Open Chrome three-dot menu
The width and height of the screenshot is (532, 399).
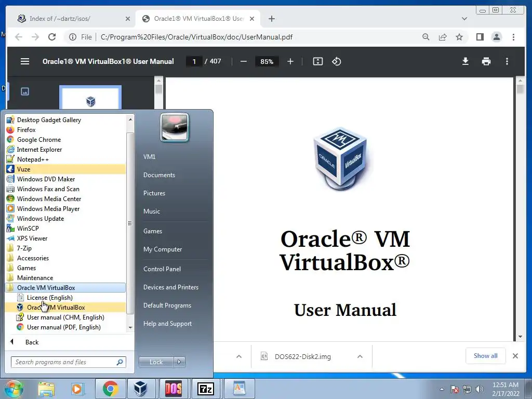pos(513,37)
